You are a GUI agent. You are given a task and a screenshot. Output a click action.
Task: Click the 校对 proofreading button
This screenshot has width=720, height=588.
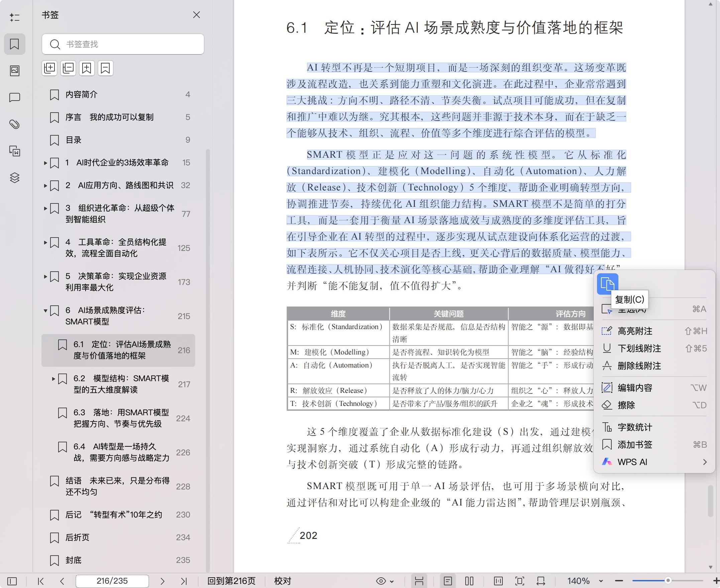tap(282, 581)
